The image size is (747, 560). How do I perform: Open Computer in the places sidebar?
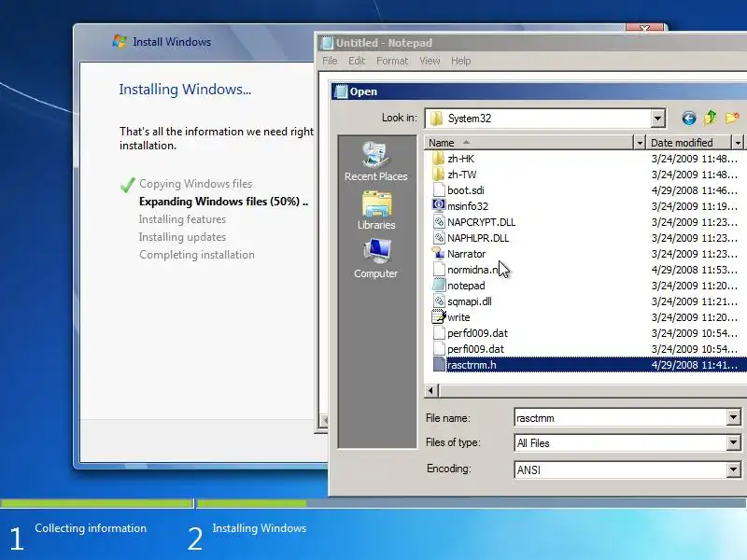pos(376,259)
